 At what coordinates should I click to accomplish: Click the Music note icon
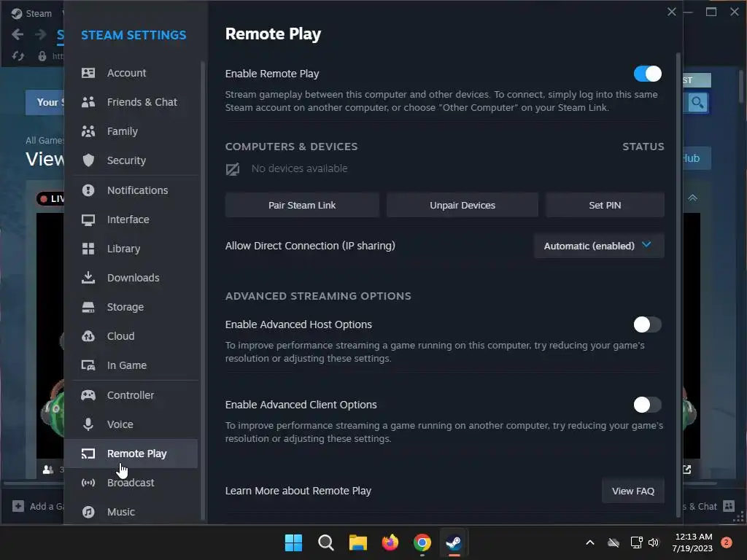(88, 512)
